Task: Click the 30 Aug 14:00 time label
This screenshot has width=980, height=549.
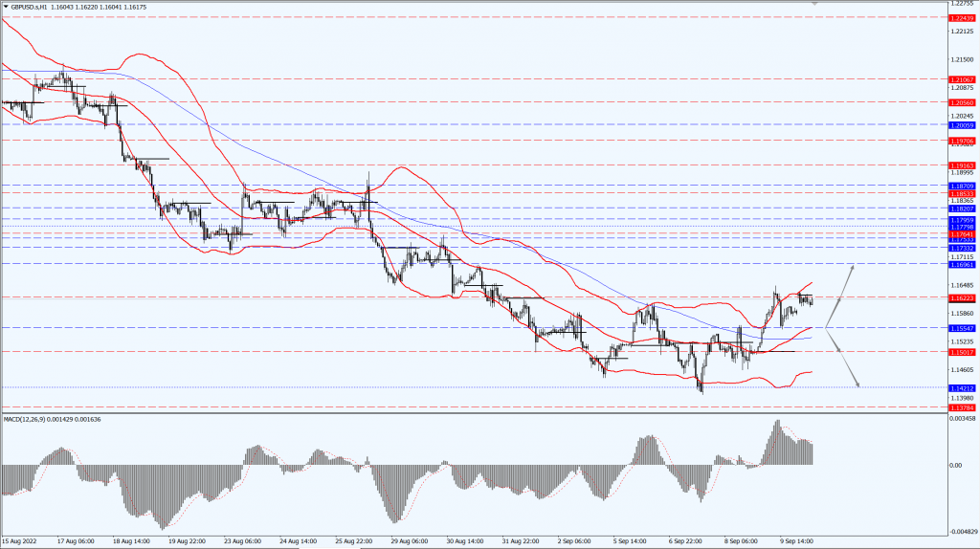Action: (461, 540)
